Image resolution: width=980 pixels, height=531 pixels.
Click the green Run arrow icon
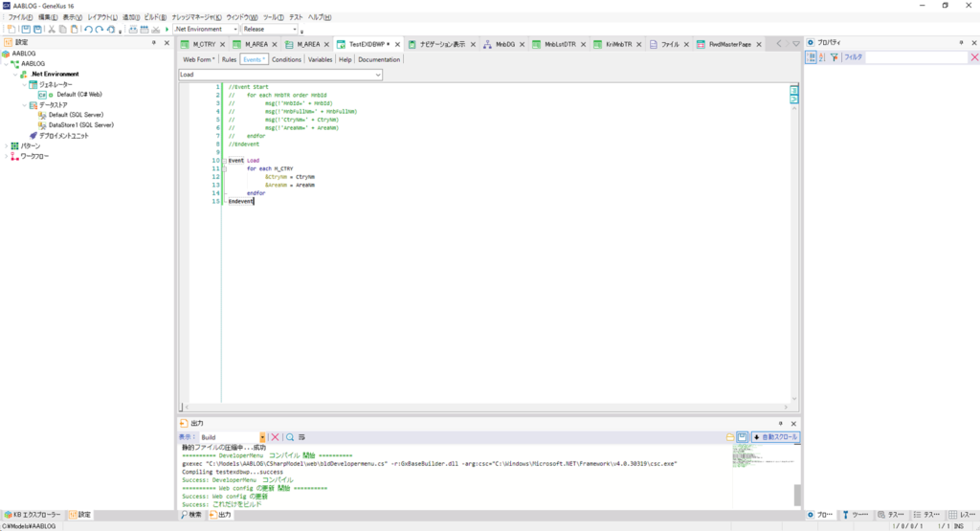pyautogui.click(x=167, y=30)
